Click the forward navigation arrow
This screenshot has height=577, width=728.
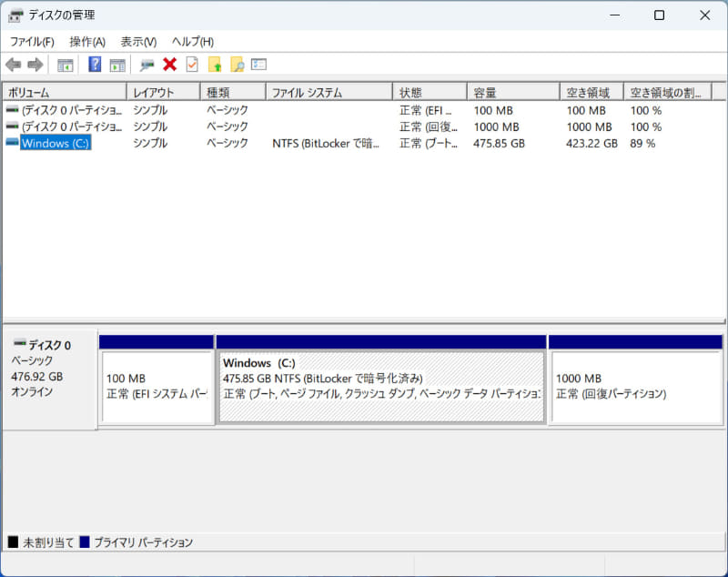35,64
